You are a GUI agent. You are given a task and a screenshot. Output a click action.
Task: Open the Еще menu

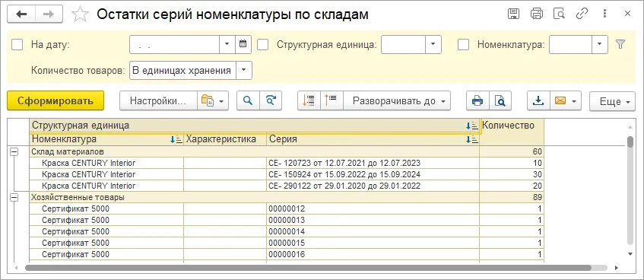tap(612, 100)
